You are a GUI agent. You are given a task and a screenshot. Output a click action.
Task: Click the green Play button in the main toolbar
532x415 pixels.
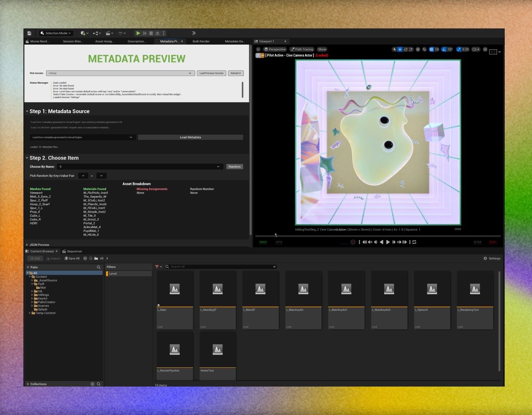click(x=138, y=33)
